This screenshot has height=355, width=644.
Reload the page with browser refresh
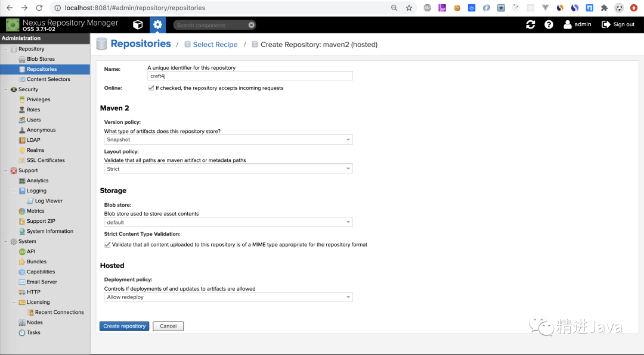[39, 8]
